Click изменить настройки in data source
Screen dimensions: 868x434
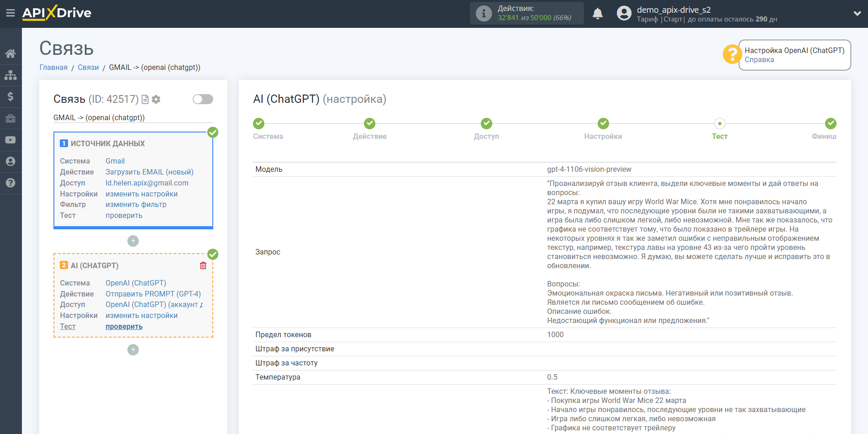[x=142, y=194]
